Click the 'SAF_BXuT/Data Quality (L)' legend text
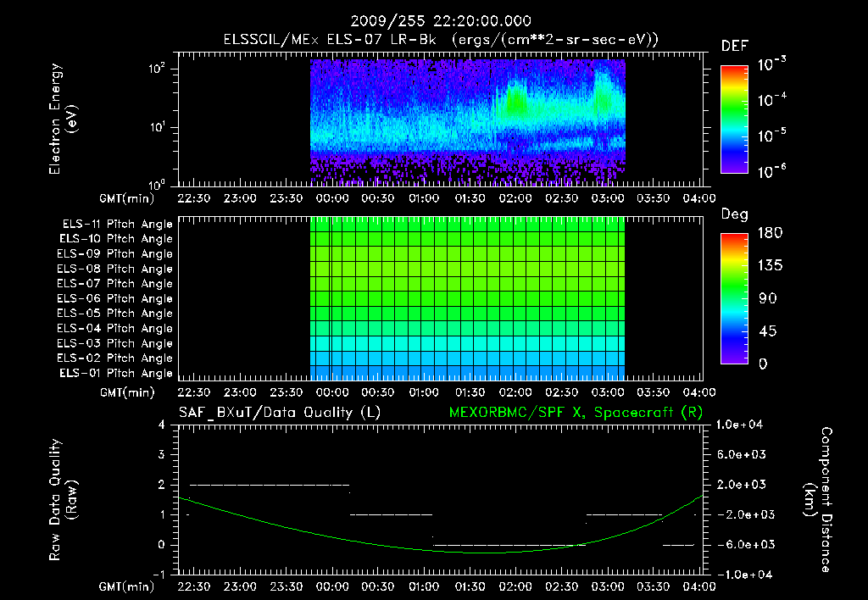The image size is (868, 600). 280,413
